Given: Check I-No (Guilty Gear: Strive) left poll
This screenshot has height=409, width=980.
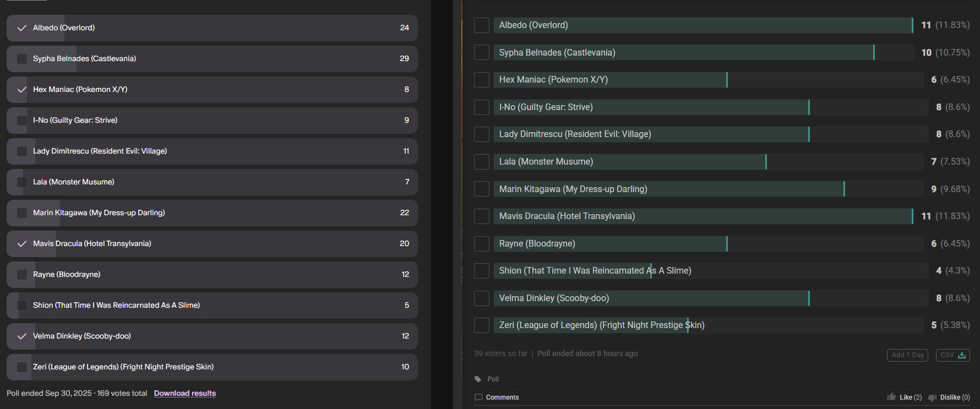Looking at the screenshot, I should [x=22, y=120].
